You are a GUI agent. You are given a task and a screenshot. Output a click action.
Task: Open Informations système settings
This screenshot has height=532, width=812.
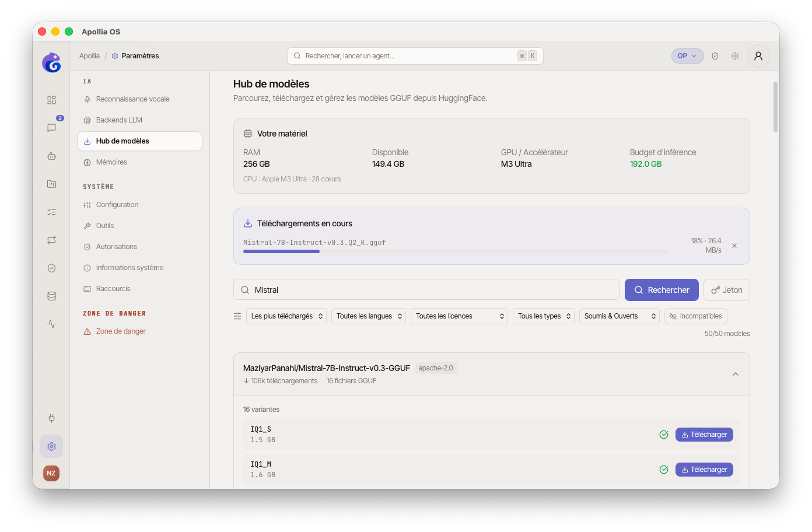[139, 268]
